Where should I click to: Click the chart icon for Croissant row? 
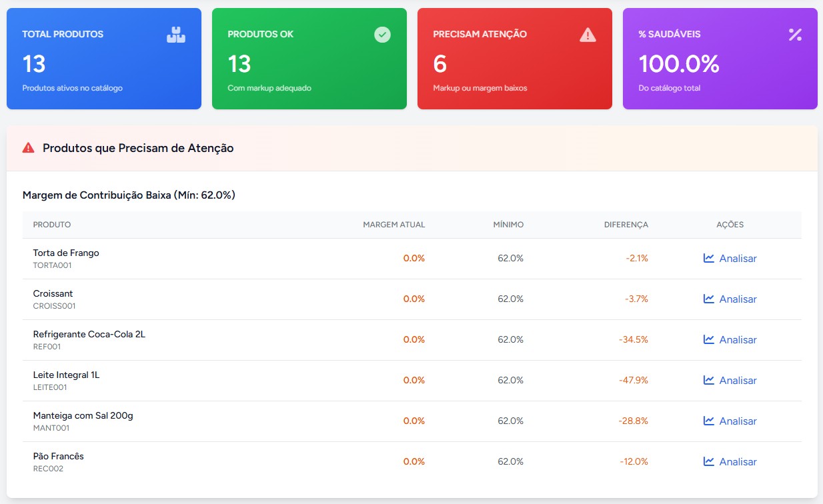pyautogui.click(x=709, y=299)
